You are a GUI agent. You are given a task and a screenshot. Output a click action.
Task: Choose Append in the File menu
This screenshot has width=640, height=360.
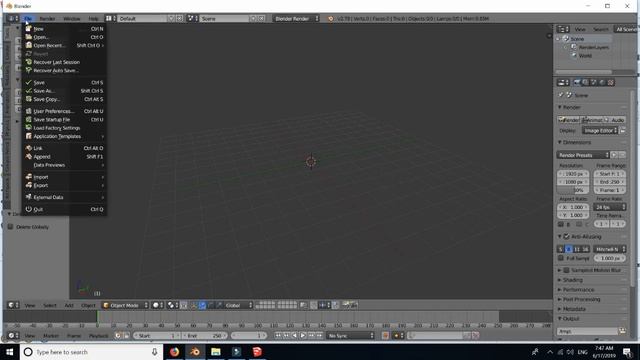pos(64,157)
